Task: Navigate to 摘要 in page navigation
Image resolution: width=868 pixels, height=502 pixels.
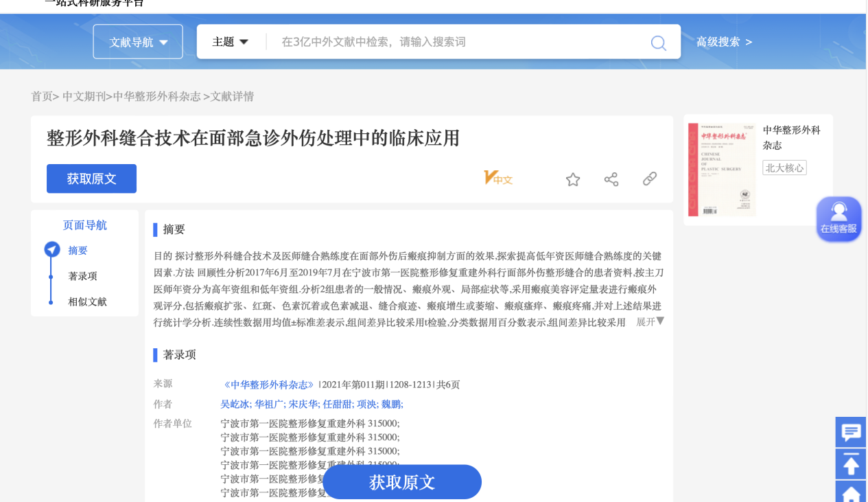Action: tap(78, 251)
